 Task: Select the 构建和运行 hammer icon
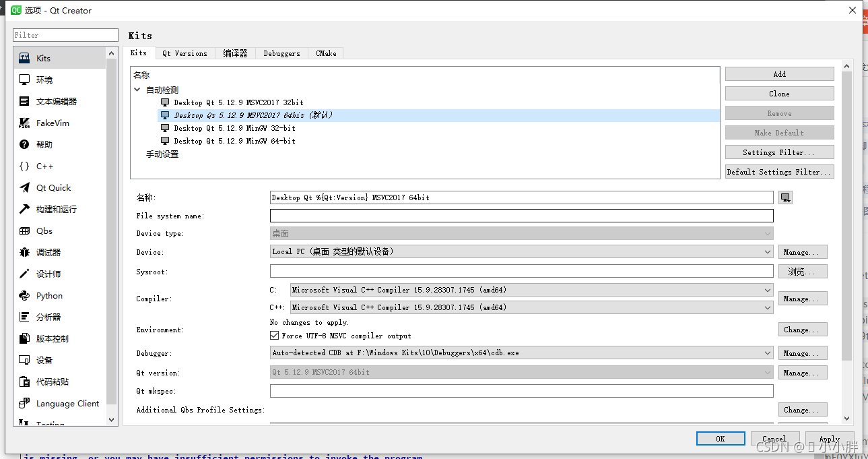pos(24,209)
